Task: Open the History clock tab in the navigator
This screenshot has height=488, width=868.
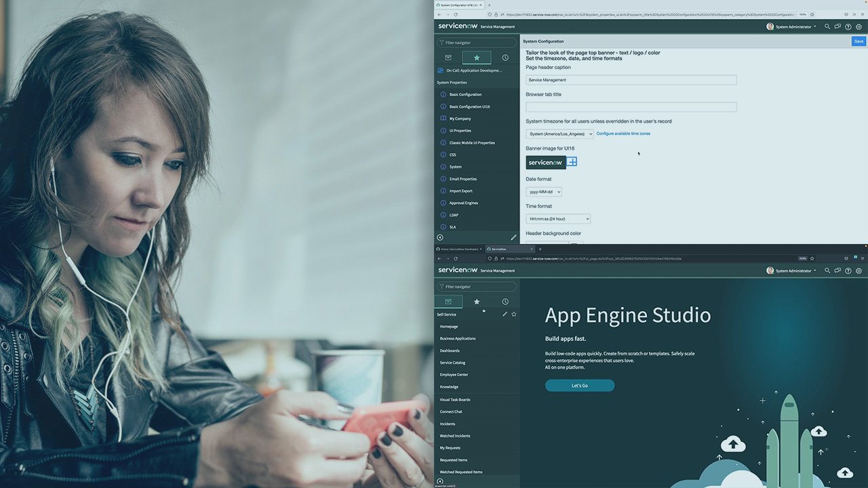Action: pos(505,58)
